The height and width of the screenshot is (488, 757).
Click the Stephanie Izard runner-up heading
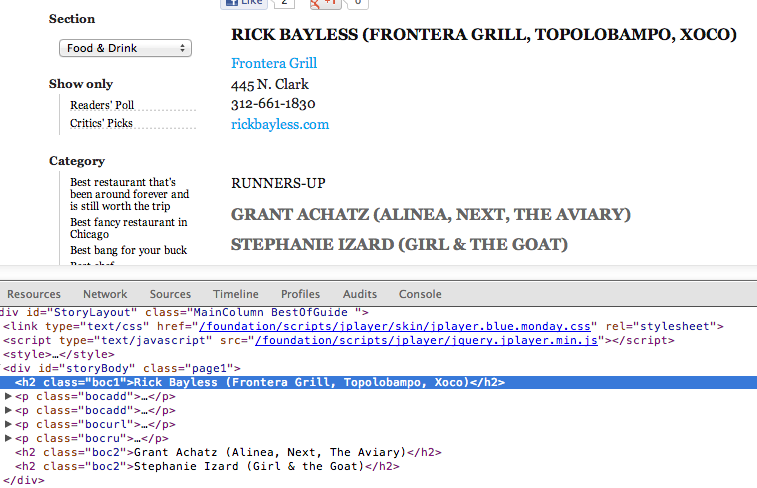pyautogui.click(x=399, y=244)
